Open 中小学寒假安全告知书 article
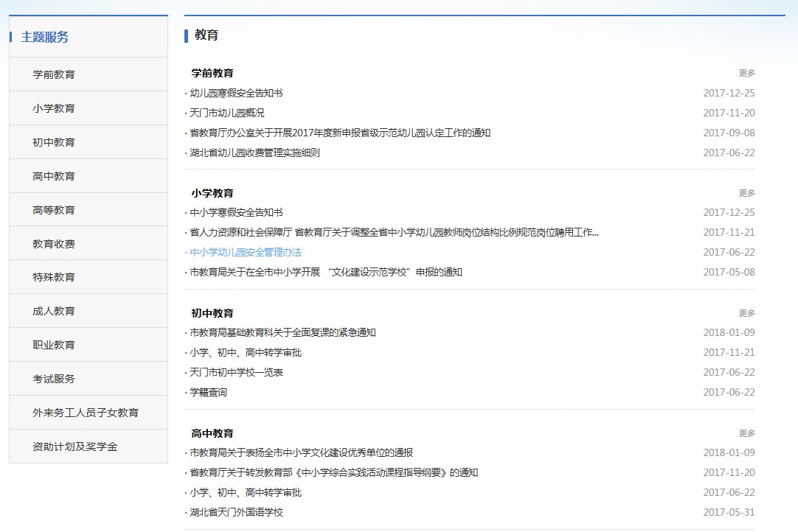 (236, 212)
